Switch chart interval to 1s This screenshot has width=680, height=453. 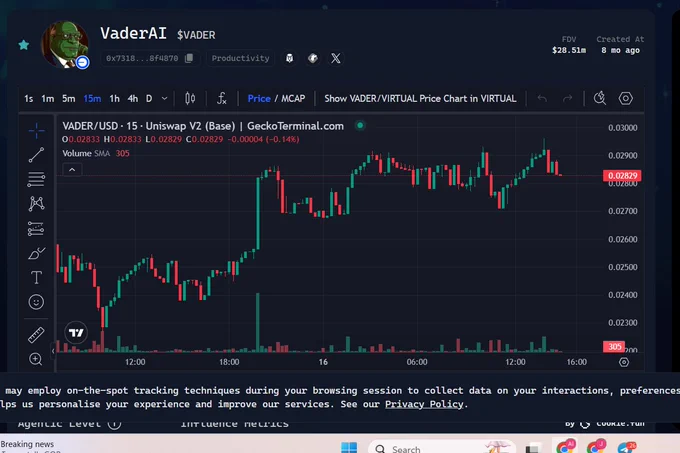pyautogui.click(x=29, y=99)
